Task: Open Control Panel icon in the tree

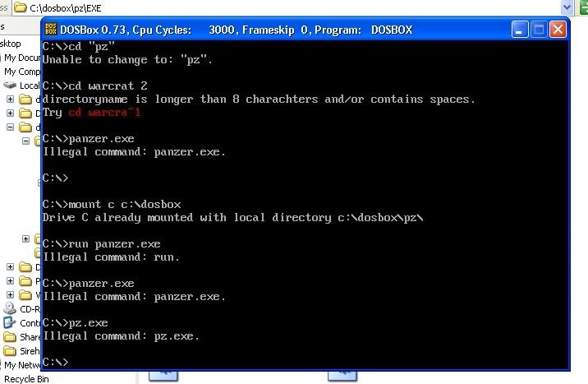Action: tap(10, 323)
